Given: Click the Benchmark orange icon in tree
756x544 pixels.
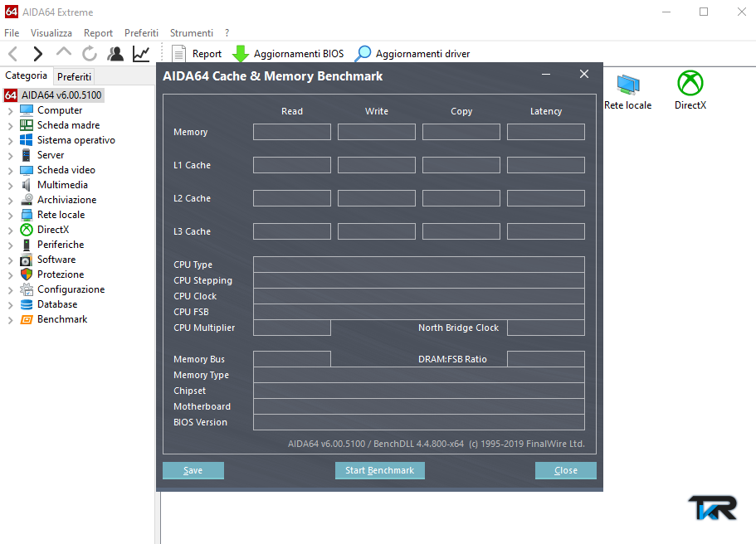Looking at the screenshot, I should [27, 319].
